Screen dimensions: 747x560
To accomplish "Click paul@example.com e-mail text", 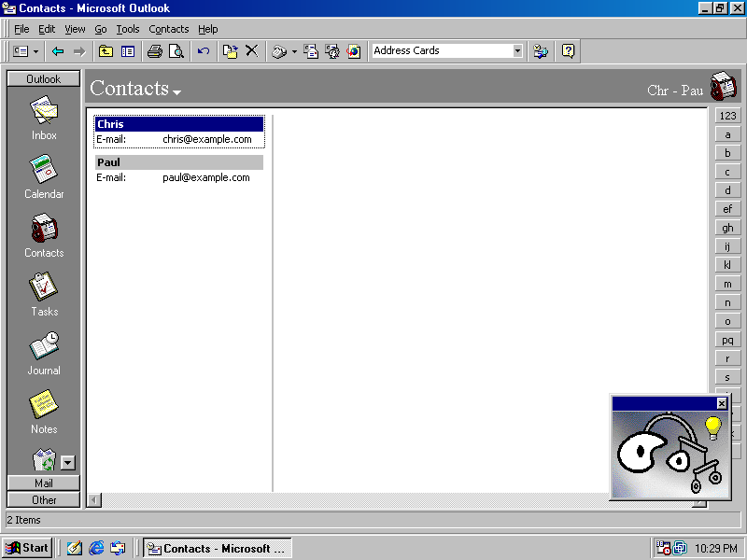I will pyautogui.click(x=205, y=177).
